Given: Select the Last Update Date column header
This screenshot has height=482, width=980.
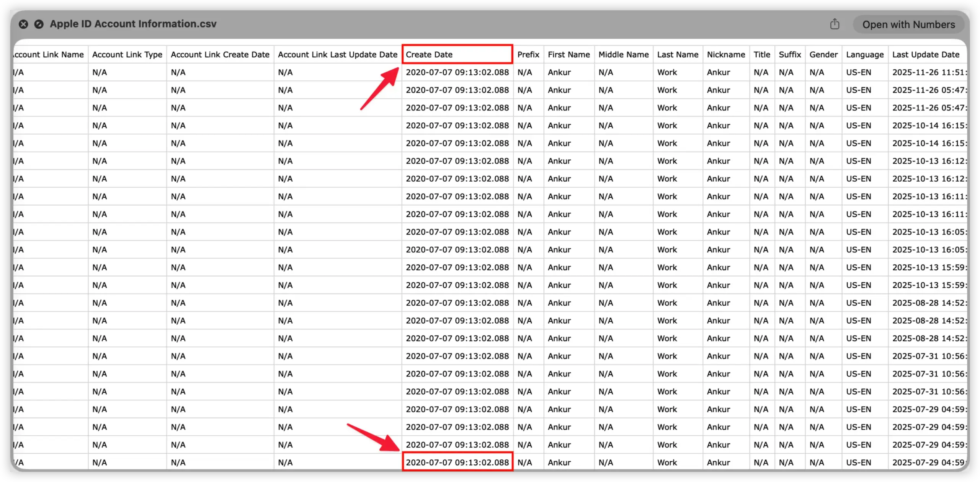Looking at the screenshot, I should pos(926,54).
